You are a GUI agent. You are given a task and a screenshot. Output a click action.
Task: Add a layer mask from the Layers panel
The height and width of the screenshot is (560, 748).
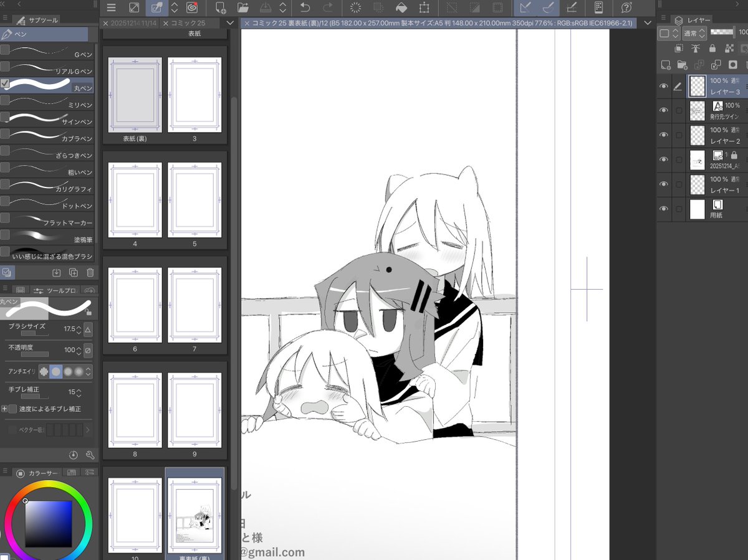click(732, 64)
